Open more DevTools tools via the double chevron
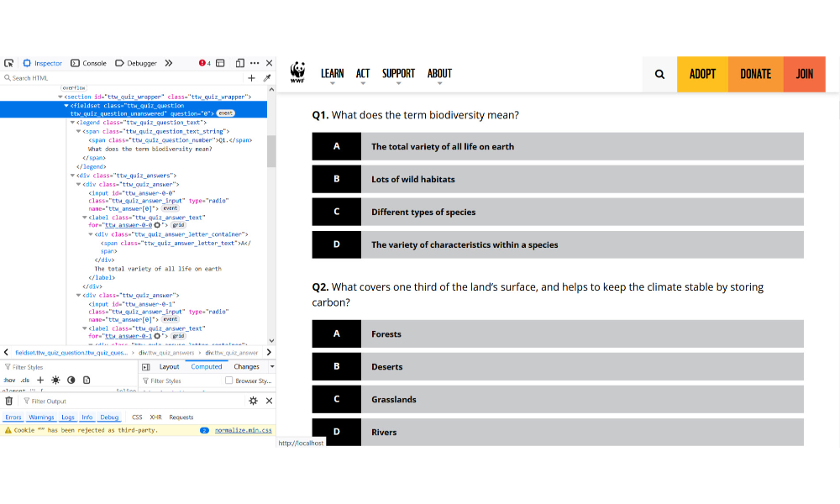This screenshot has height=504, width=840. point(169,63)
